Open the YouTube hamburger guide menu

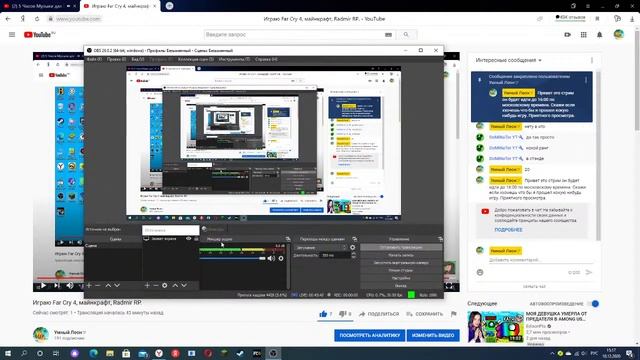pyautogui.click(x=12, y=35)
